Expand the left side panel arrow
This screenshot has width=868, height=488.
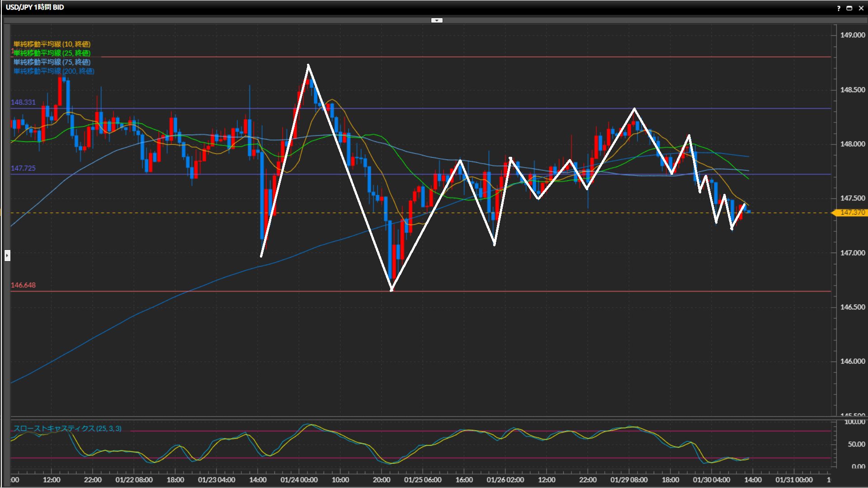(x=7, y=256)
